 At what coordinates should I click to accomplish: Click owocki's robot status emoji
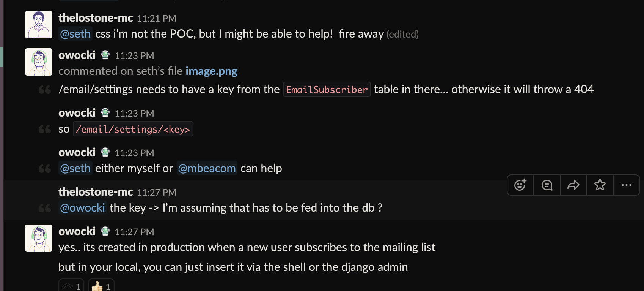click(105, 54)
